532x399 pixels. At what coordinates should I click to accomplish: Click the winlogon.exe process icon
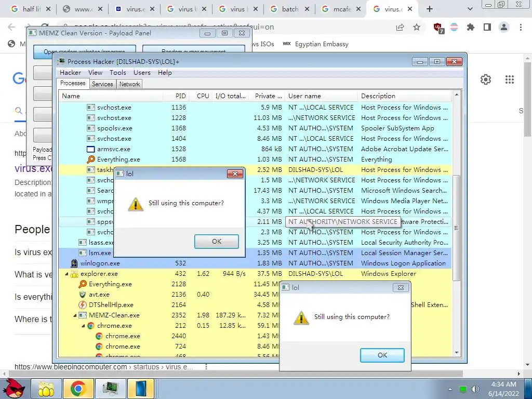pyautogui.click(x=74, y=263)
